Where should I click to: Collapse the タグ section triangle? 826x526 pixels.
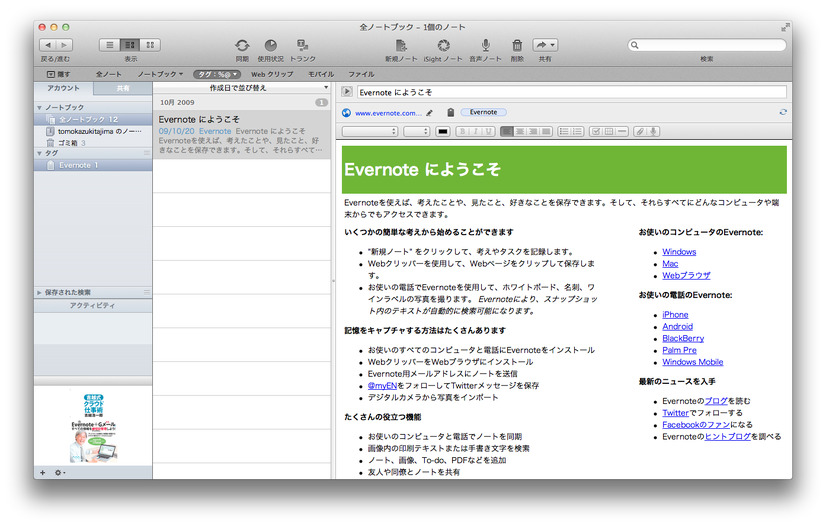[40, 153]
